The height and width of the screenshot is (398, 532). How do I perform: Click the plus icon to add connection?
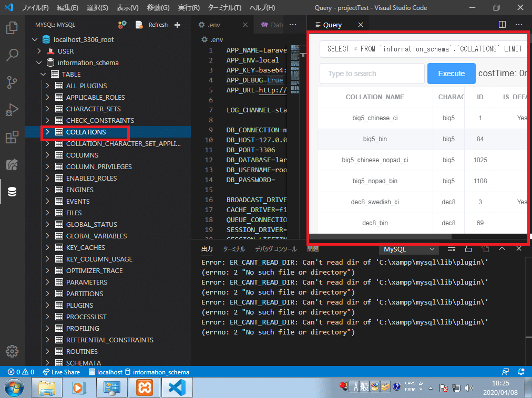(177, 25)
